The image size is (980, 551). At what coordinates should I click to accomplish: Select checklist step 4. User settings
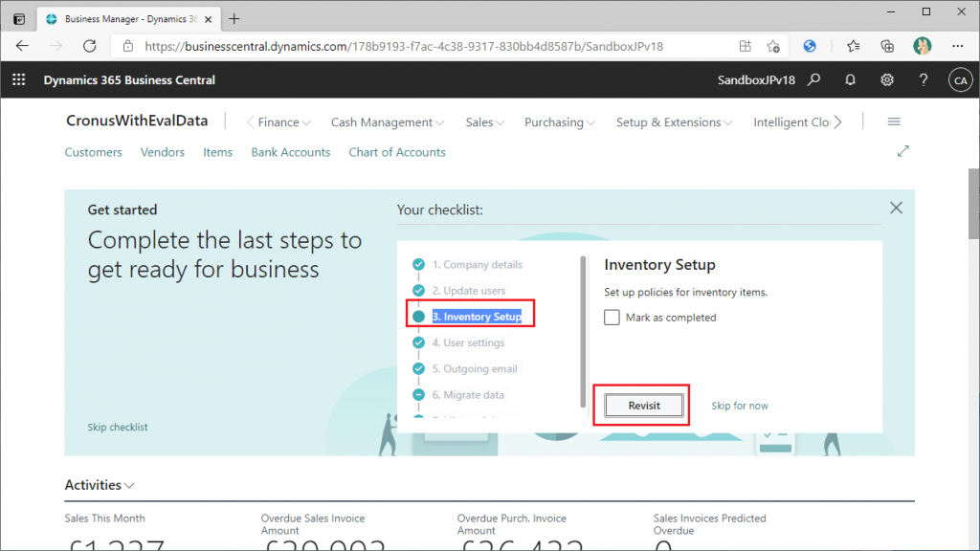click(468, 343)
